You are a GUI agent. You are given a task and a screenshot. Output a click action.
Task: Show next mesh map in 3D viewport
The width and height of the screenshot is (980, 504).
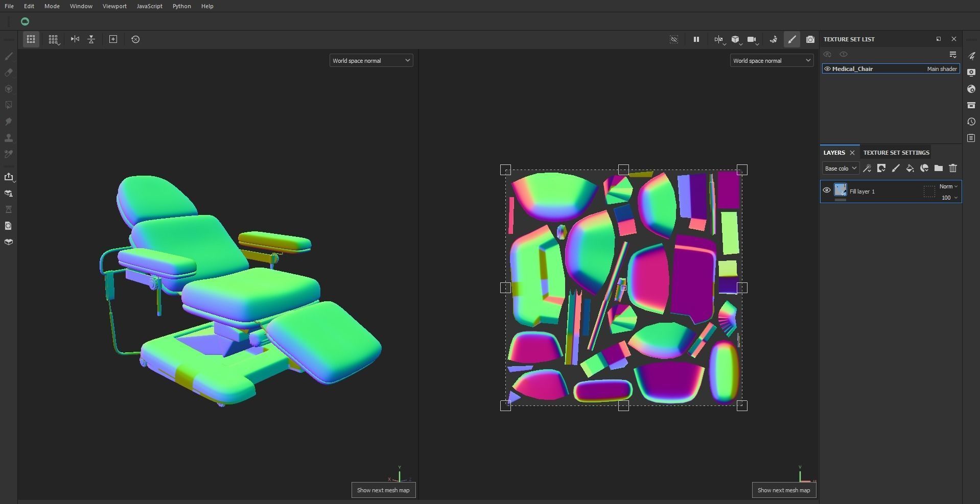tap(383, 490)
